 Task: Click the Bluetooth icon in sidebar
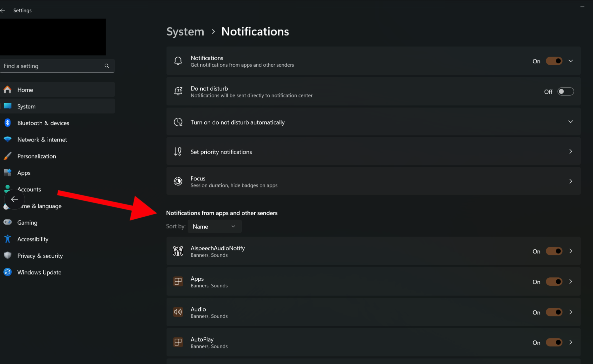coord(8,123)
